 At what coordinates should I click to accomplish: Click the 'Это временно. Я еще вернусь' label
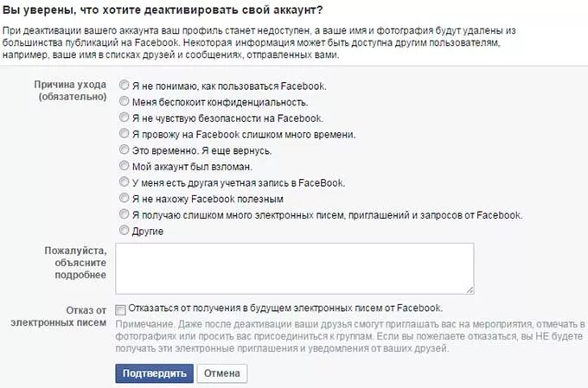click(x=201, y=150)
